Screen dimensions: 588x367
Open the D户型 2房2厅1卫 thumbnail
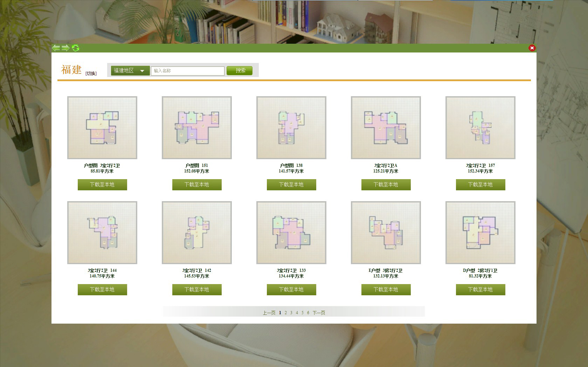click(480, 233)
